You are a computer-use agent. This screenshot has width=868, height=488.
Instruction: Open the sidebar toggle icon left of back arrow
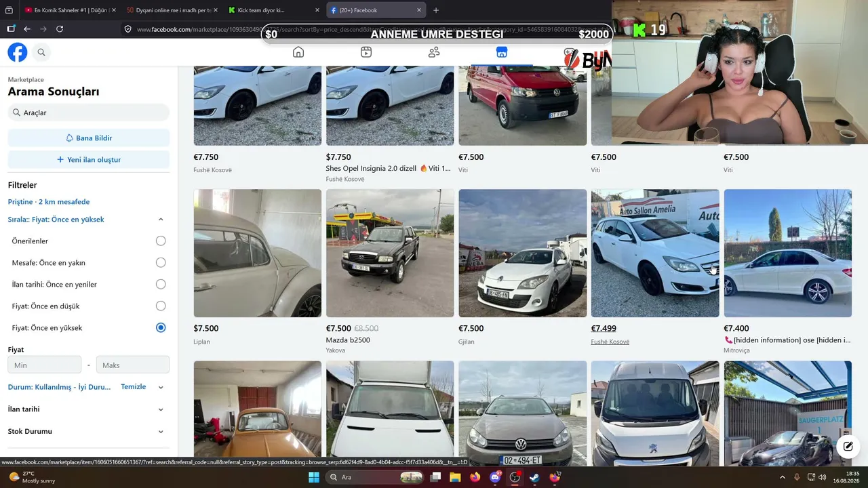coord(11,29)
